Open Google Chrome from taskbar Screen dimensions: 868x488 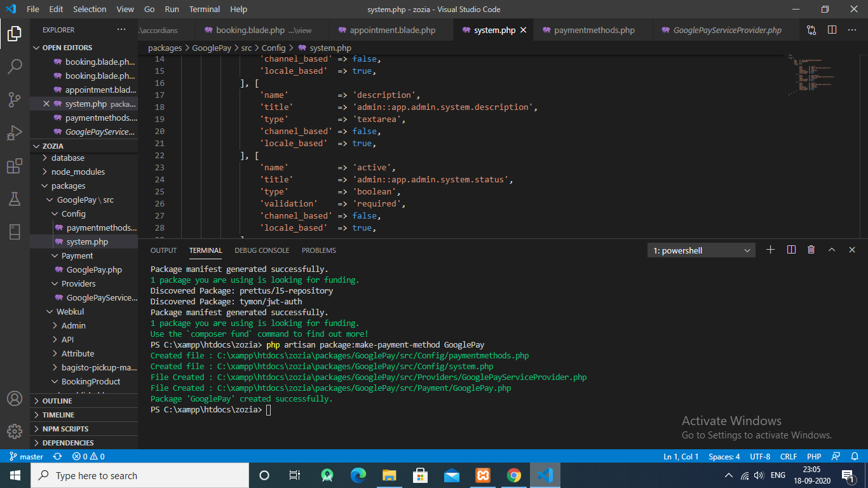[x=514, y=475]
